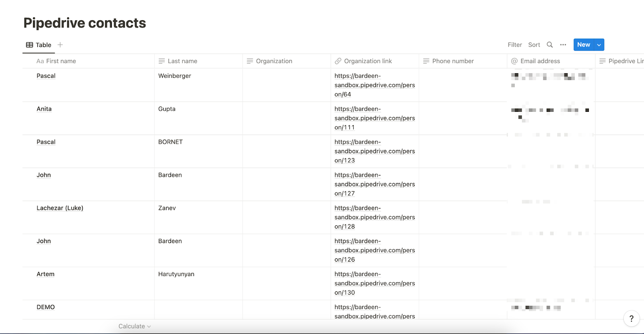The width and height of the screenshot is (644, 334).
Task: Open the DEMO contact entry
Action: click(x=45, y=307)
